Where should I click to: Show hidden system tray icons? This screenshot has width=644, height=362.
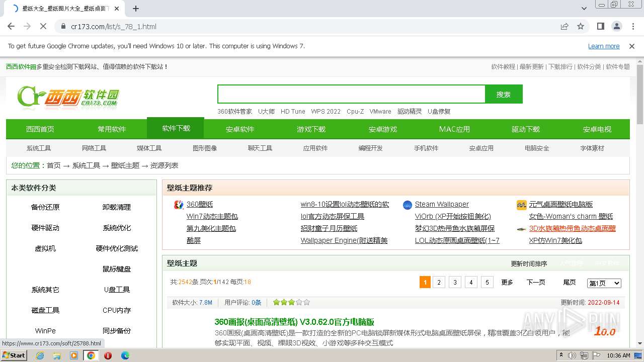point(561,355)
